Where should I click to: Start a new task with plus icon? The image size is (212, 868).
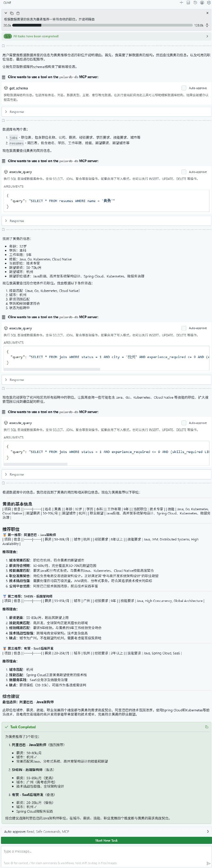click(x=181, y=3)
